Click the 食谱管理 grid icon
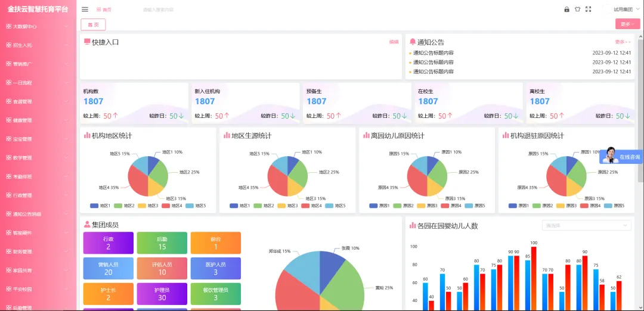Image resolution: width=644 pixels, height=311 pixels. (x=8, y=101)
